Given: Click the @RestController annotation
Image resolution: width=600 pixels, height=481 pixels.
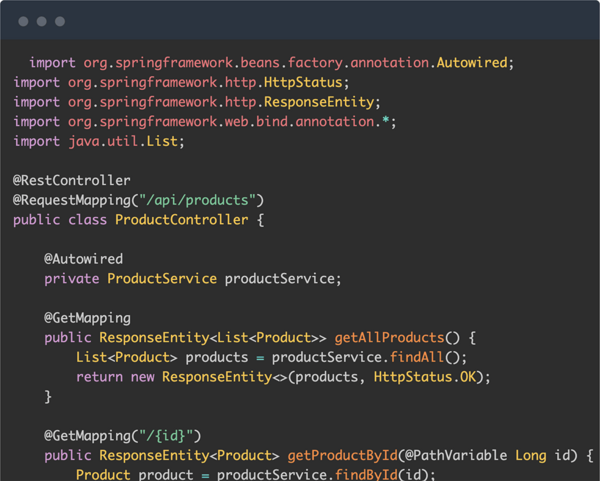Looking at the screenshot, I should click(x=72, y=180).
